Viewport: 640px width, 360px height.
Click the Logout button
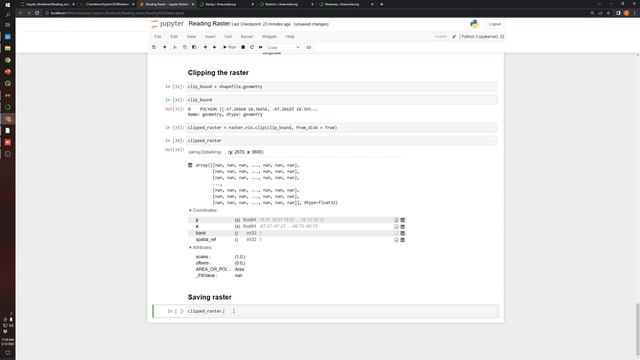click(x=495, y=24)
